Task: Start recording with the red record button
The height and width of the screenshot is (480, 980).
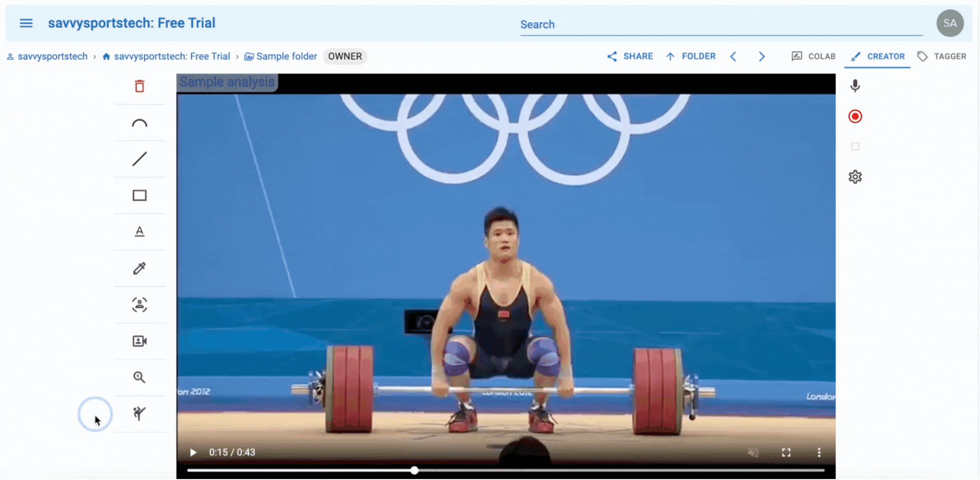Action: click(855, 116)
